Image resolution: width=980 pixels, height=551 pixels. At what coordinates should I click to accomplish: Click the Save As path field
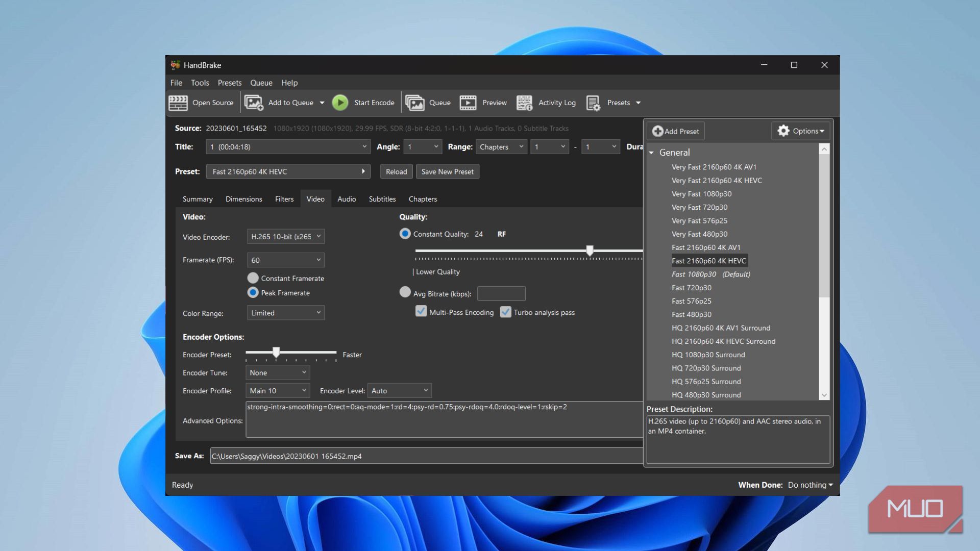point(427,456)
